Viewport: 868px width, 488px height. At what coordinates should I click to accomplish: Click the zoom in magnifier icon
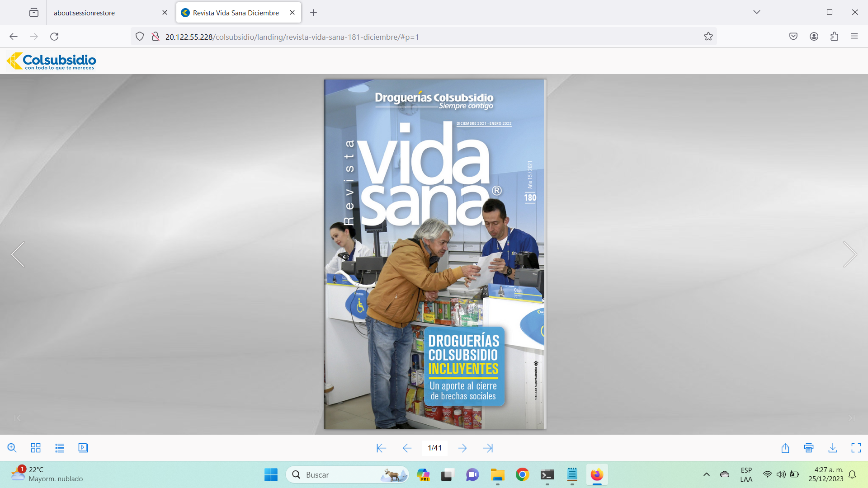[x=12, y=448]
